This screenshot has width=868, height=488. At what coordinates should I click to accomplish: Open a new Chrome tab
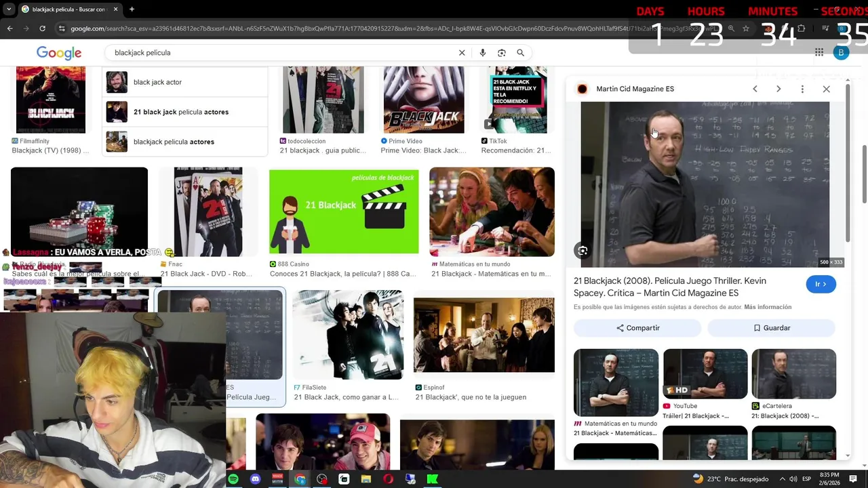(x=132, y=9)
